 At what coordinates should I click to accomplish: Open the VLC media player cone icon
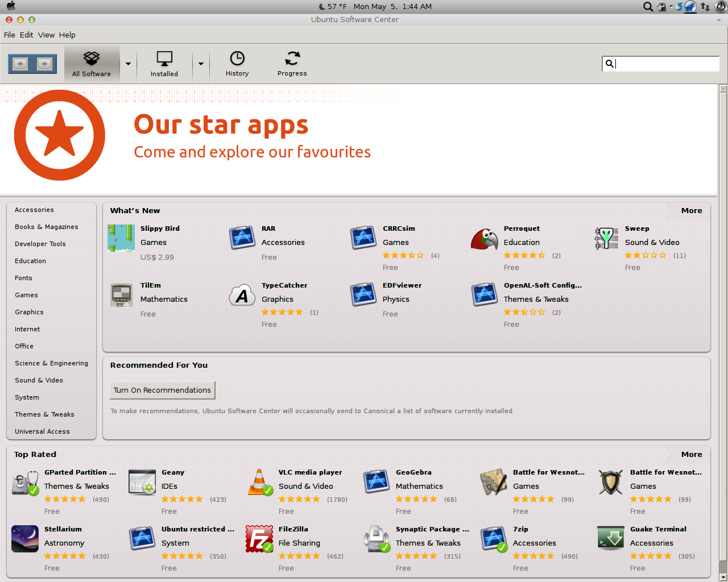259,482
